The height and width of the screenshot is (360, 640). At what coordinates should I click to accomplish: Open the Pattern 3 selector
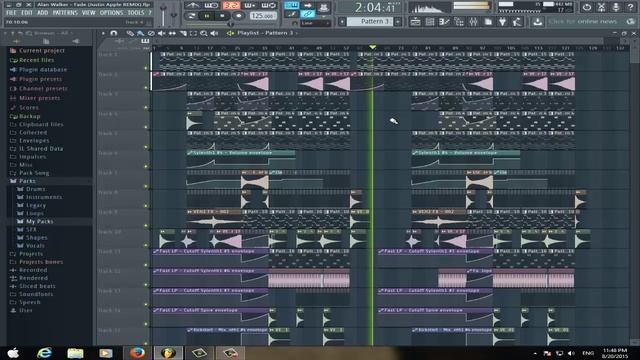pyautogui.click(x=371, y=21)
